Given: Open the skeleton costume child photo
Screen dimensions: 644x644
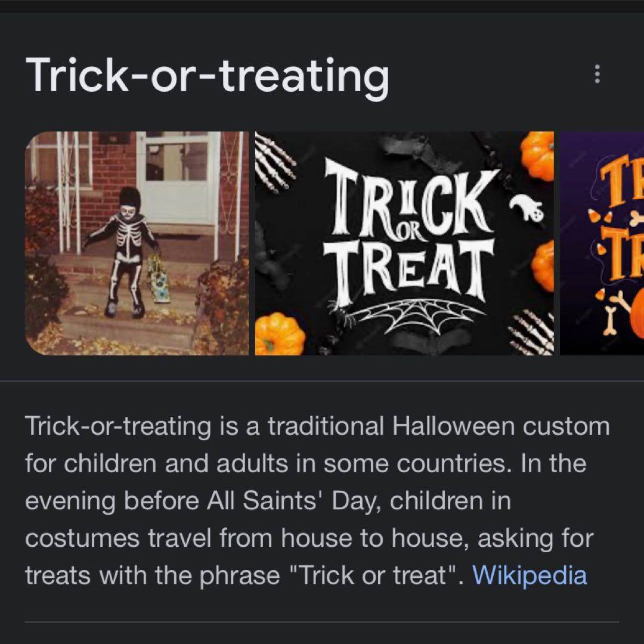Looking at the screenshot, I should tap(137, 243).
